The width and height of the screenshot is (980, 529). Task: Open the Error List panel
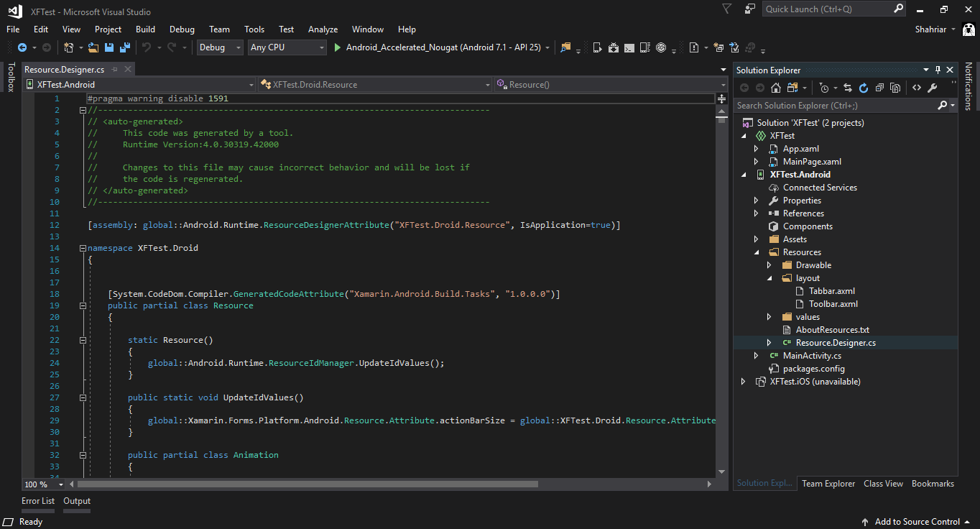[x=38, y=501]
